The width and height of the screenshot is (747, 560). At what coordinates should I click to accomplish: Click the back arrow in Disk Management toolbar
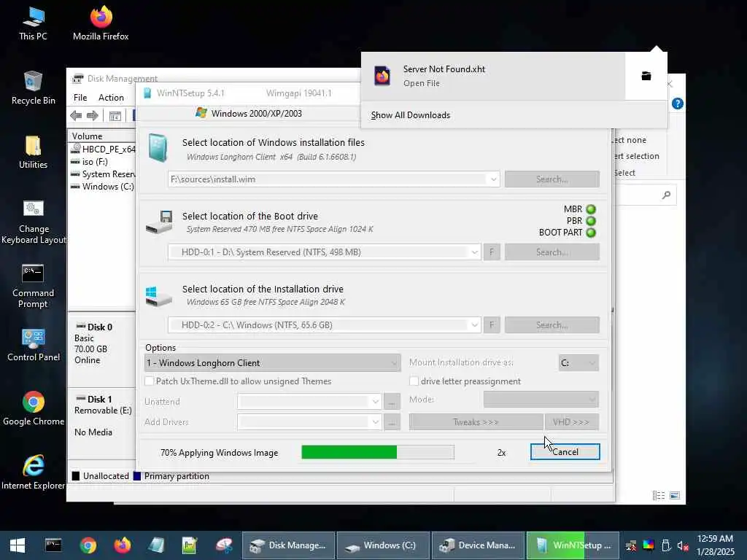[x=76, y=115]
